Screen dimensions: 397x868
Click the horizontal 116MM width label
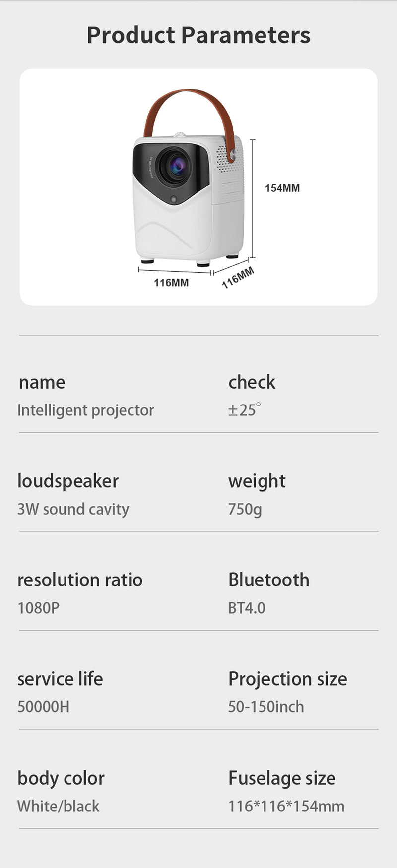(171, 283)
